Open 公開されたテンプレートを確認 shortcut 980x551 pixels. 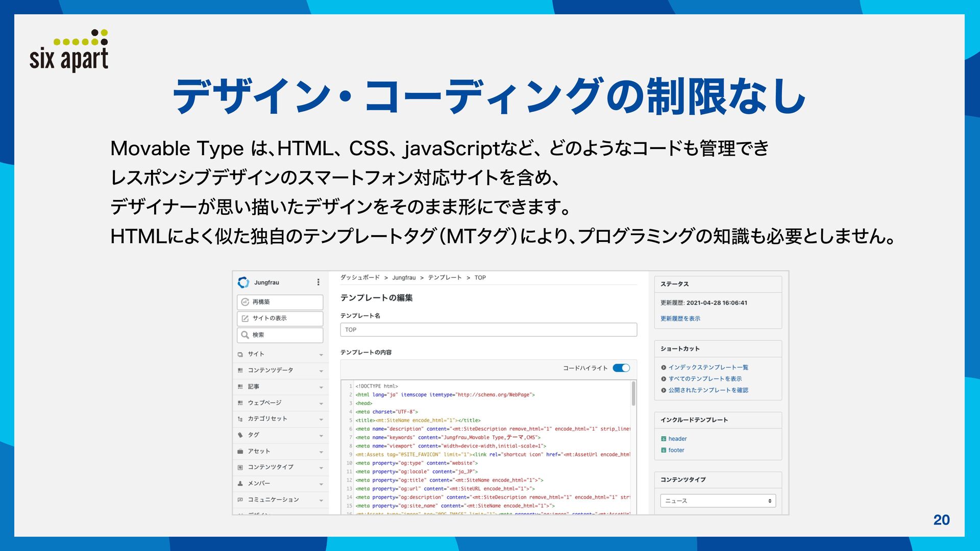pos(708,390)
